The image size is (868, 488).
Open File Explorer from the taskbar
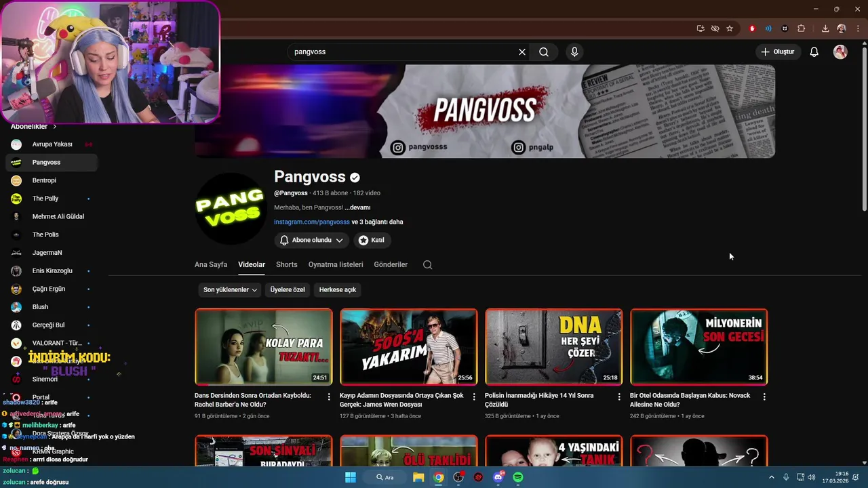[418, 477]
